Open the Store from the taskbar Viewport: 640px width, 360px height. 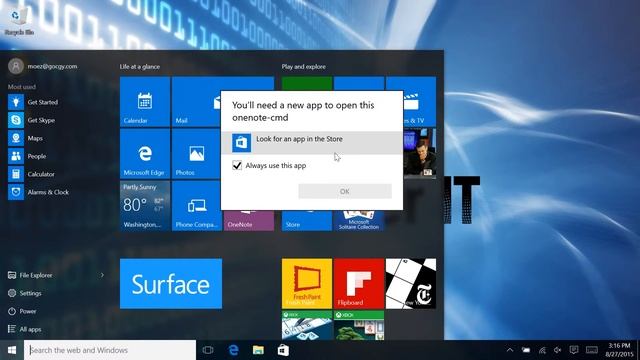click(283, 350)
